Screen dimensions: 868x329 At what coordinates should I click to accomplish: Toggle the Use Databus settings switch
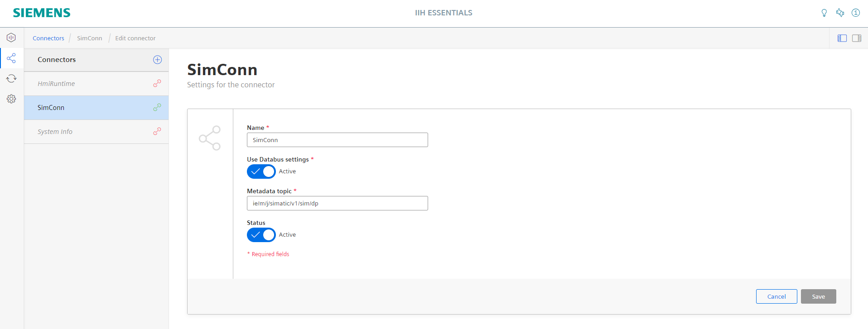261,172
